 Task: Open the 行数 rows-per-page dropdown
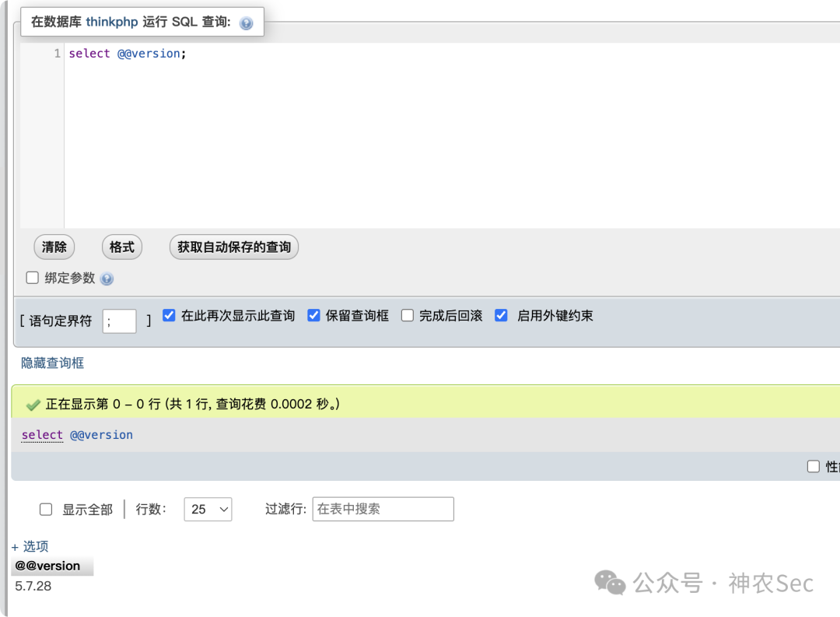pyautogui.click(x=208, y=510)
